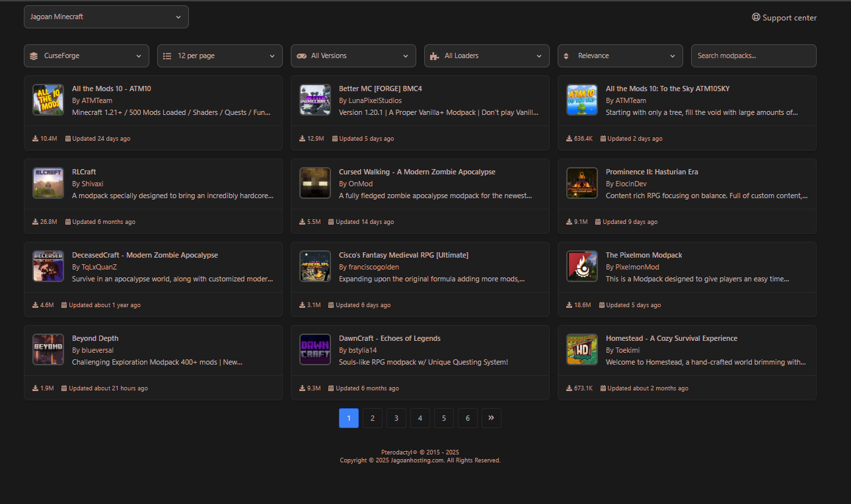The height and width of the screenshot is (504, 851).
Task: Click the Better MC BMC4 pack icon
Action: pyautogui.click(x=315, y=100)
